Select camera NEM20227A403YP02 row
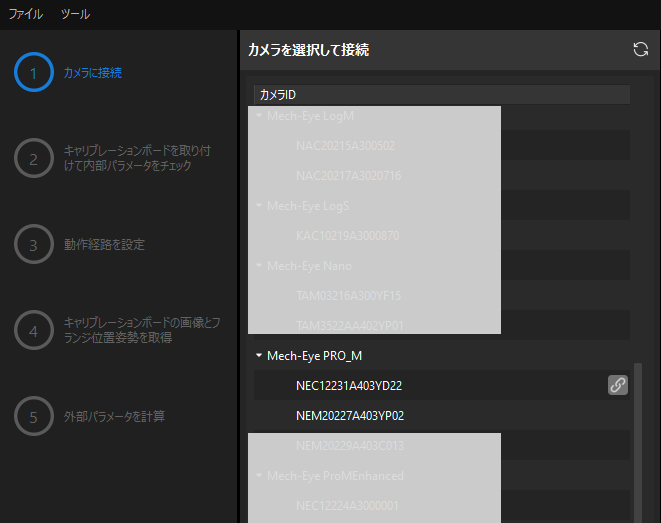661x523 pixels. pos(442,416)
